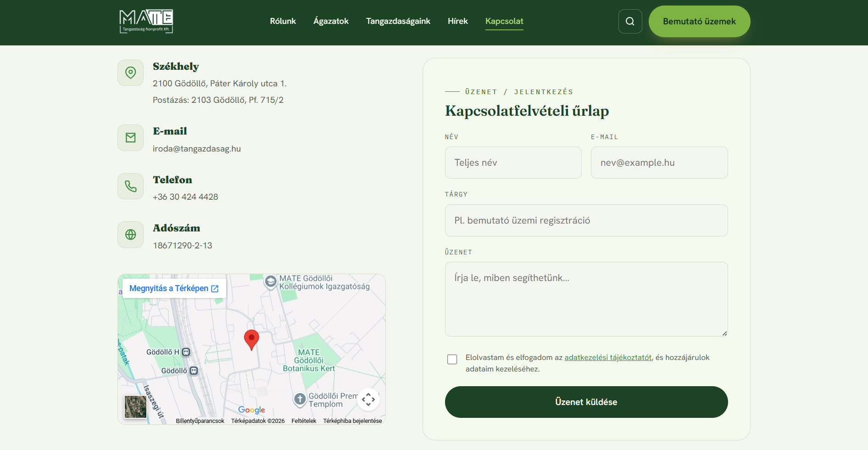Click MATE Gödöllői Botanikus Kert label
The width and height of the screenshot is (868, 450).
[309, 360]
